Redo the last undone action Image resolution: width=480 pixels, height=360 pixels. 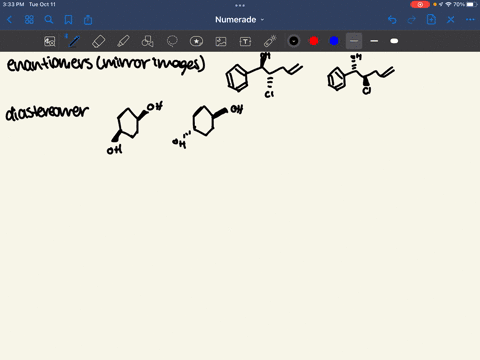pyautogui.click(x=412, y=20)
